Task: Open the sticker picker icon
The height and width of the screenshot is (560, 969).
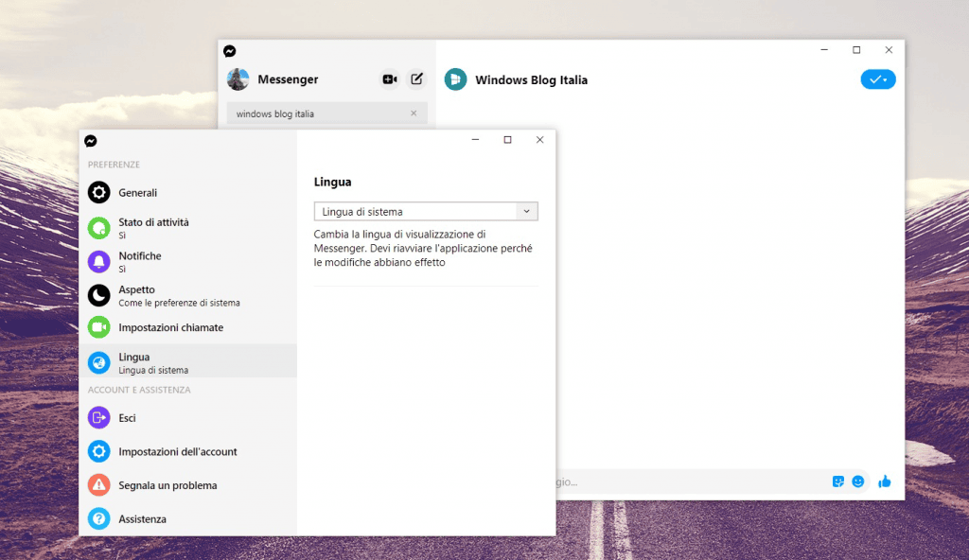Action: [x=837, y=481]
